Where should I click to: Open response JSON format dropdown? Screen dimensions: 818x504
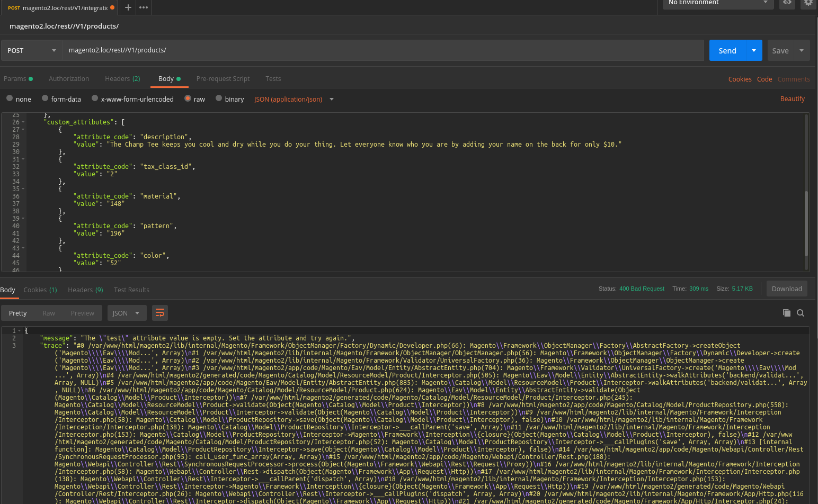click(126, 313)
